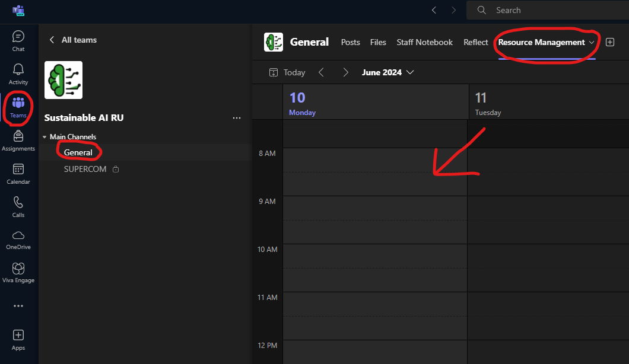629x364 pixels.
Task: Go to Calendar in the sidebar
Action: [18, 174]
